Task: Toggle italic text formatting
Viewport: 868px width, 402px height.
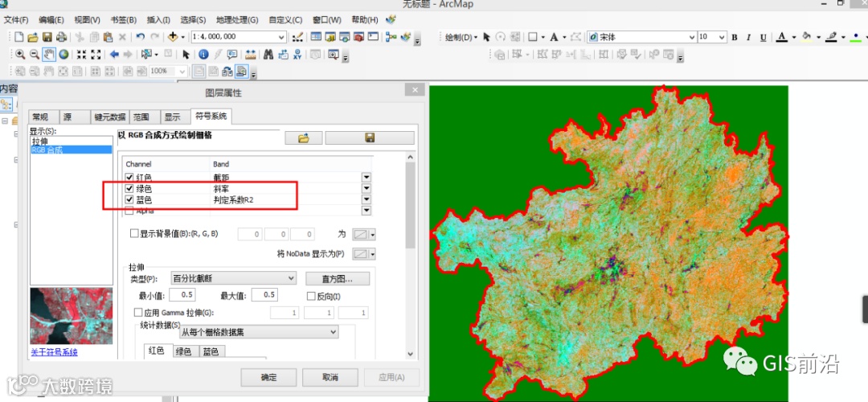Action: (x=748, y=37)
